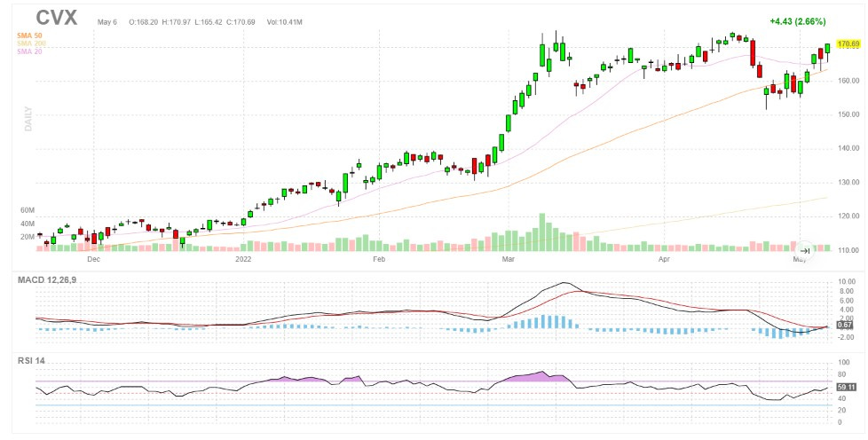Click the 120.00 price axis label

pyautogui.click(x=848, y=216)
